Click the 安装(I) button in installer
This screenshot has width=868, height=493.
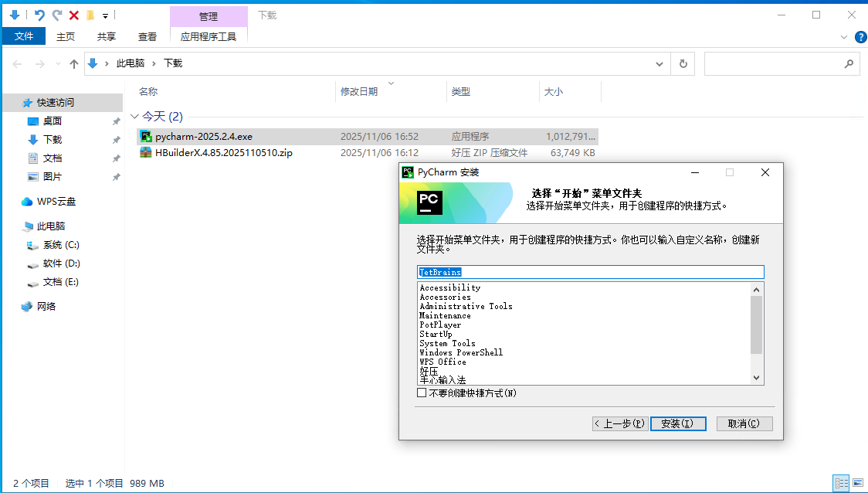click(x=678, y=423)
